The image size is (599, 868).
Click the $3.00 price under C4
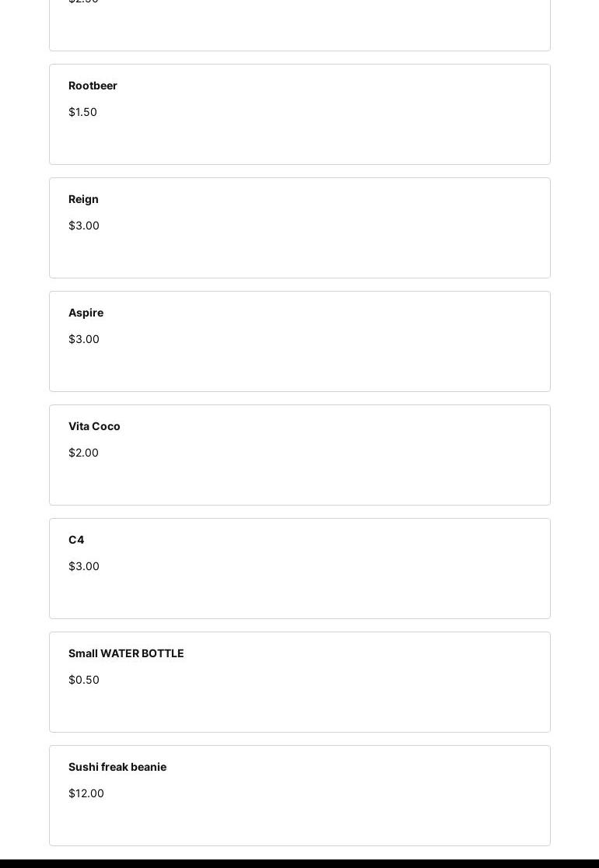84,566
